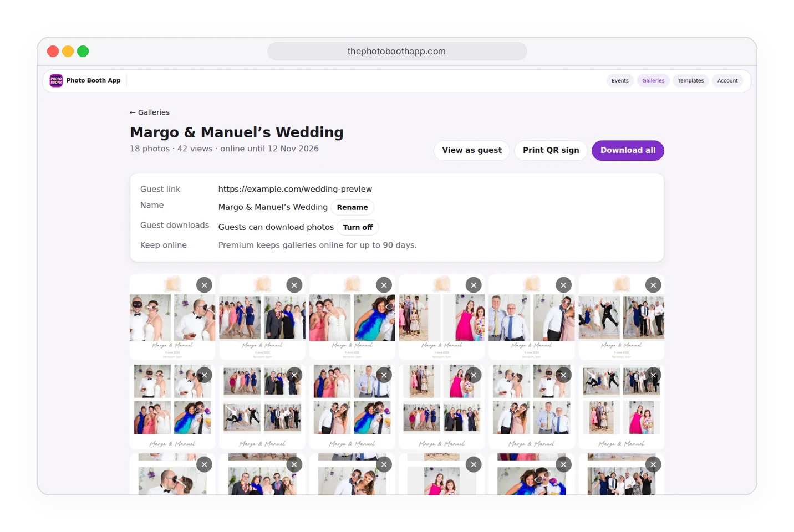Open the Galleries tab

tap(653, 81)
